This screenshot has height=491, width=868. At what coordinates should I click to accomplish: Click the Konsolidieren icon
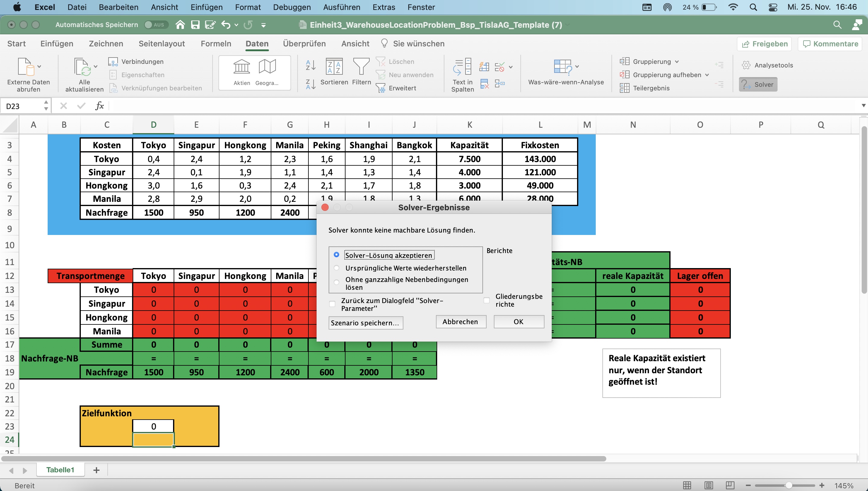pyautogui.click(x=500, y=84)
